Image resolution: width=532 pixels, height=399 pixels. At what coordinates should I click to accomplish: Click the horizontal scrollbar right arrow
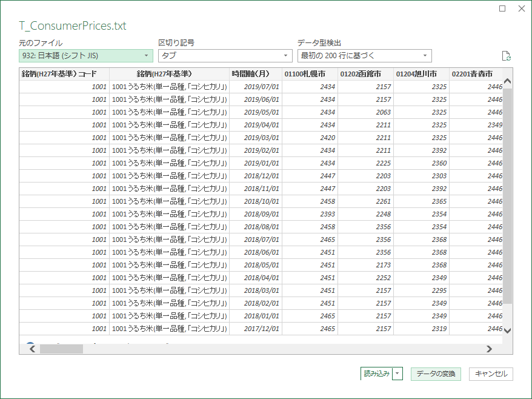click(x=489, y=349)
